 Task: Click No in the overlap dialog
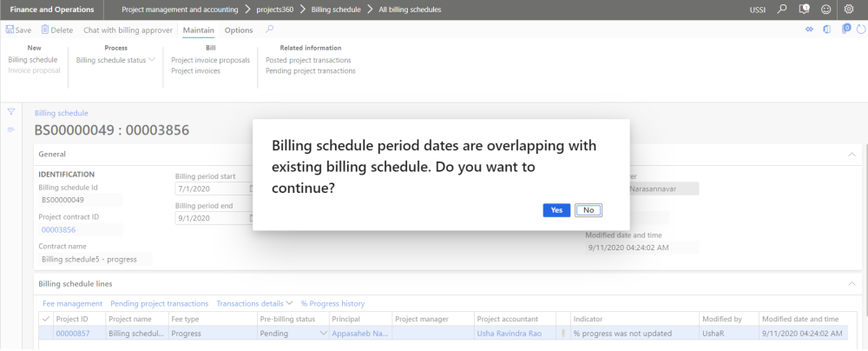coord(588,209)
